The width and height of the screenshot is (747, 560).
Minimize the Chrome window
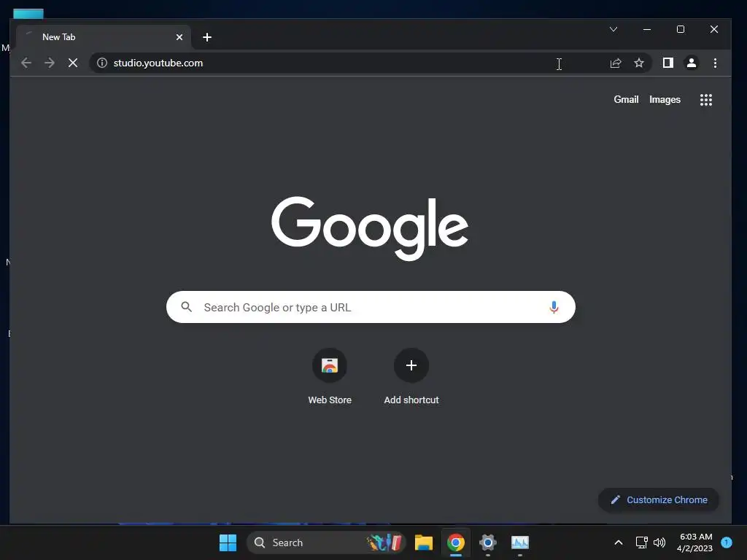point(647,29)
